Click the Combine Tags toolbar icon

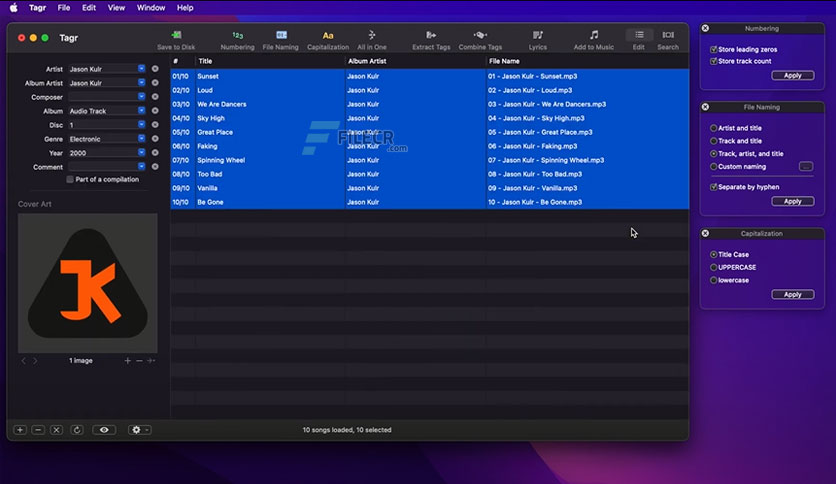pyautogui.click(x=480, y=35)
